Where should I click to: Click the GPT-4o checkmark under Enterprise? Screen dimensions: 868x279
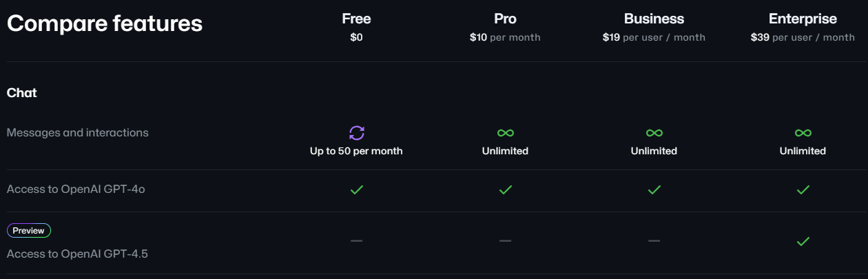click(803, 189)
